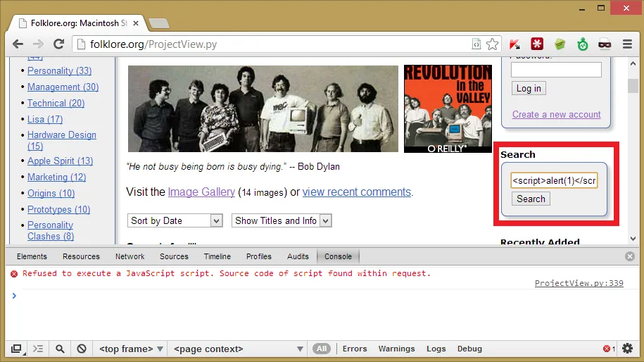The height and width of the screenshot is (362, 644).
Task: Click the Search button
Action: pos(531,199)
